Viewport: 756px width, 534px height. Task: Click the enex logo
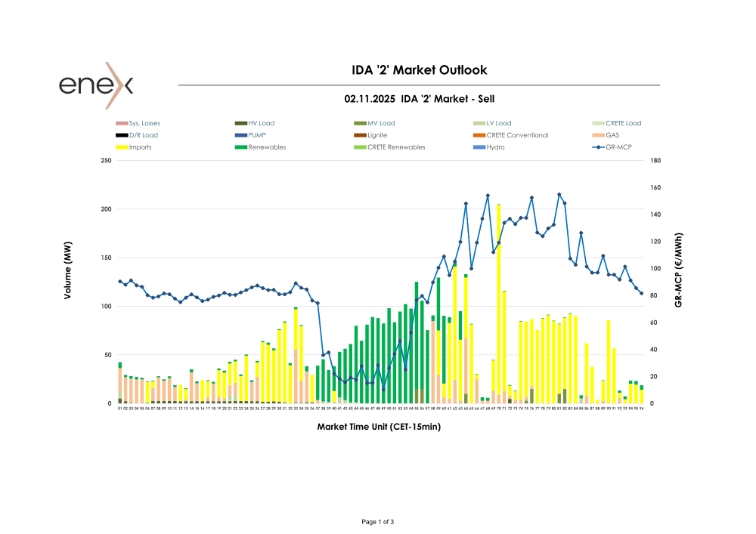pyautogui.click(x=96, y=84)
